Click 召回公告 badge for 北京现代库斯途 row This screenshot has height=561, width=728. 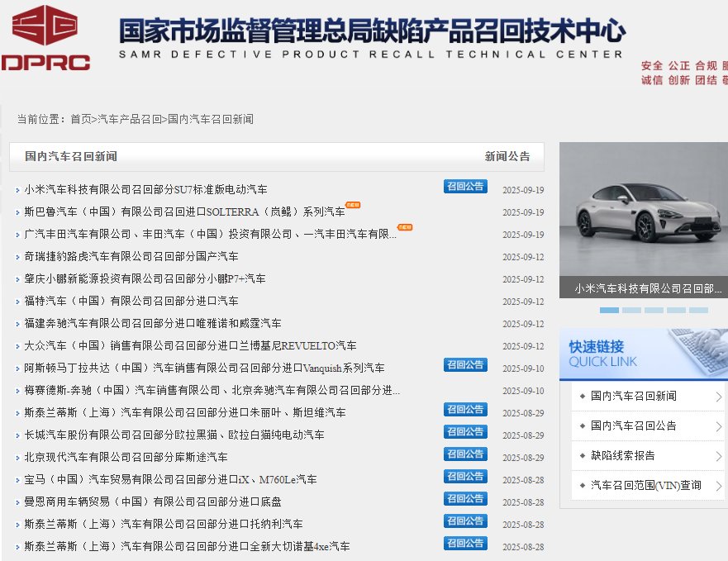coord(465,454)
